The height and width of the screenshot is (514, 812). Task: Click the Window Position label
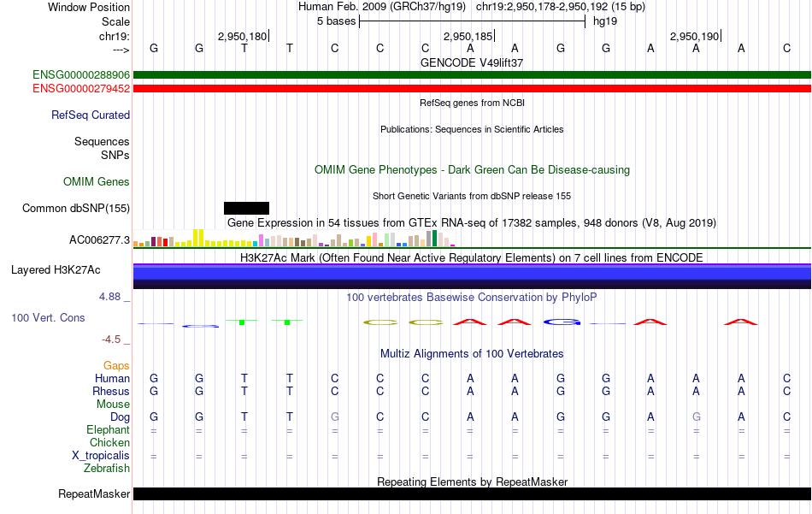(x=89, y=7)
